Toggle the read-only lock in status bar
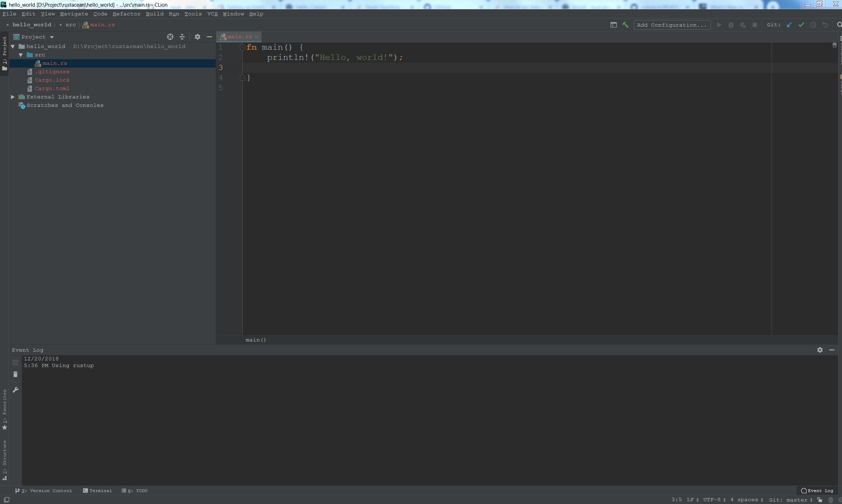Image resolution: width=842 pixels, height=504 pixels. (820, 500)
